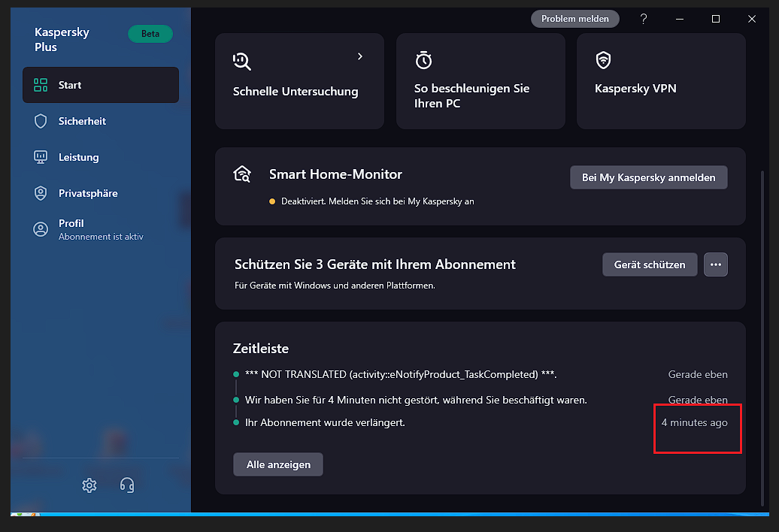Click the Sicherheit shield icon
779x532 pixels.
41,121
